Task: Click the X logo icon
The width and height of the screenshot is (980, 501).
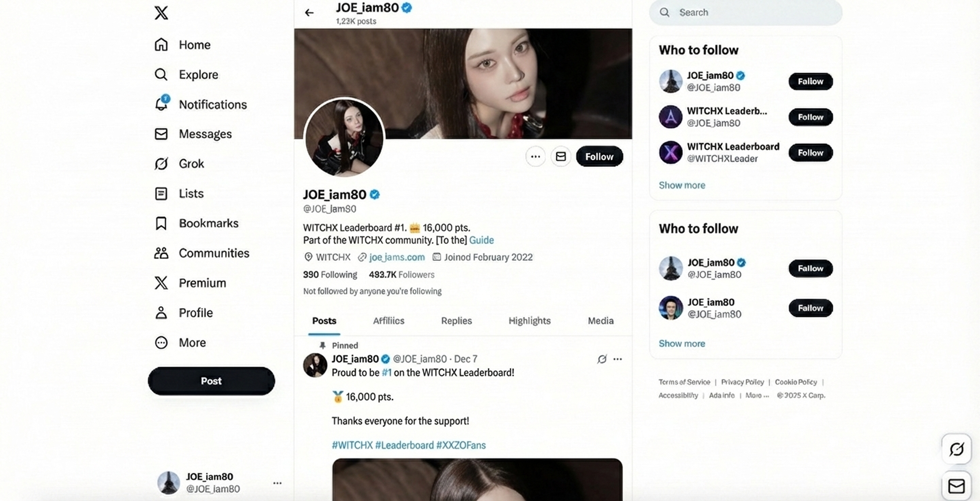Action: 161,13
